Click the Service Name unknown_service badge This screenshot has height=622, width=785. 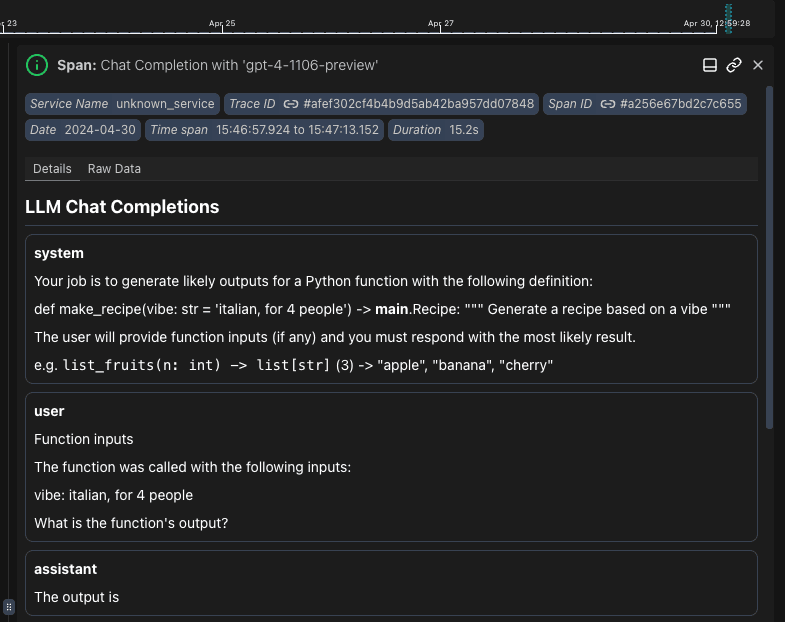[x=122, y=104]
